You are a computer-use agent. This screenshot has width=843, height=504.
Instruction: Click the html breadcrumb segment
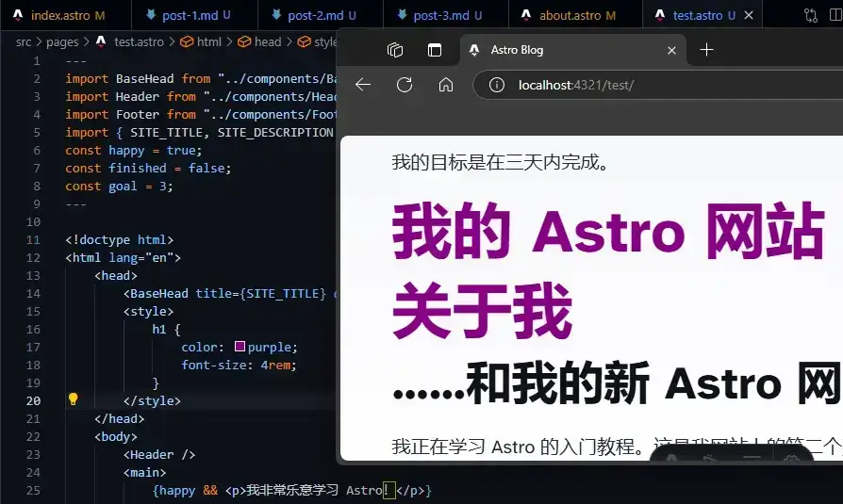[208, 41]
